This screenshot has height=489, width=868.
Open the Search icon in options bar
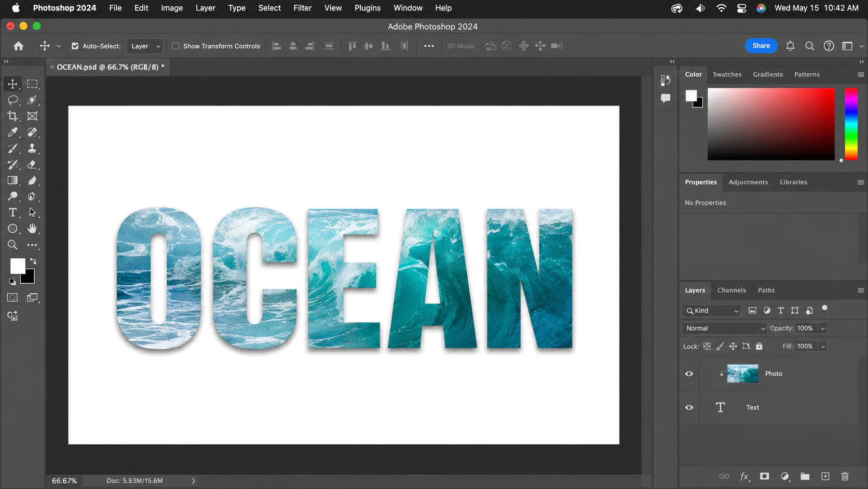[x=809, y=46]
